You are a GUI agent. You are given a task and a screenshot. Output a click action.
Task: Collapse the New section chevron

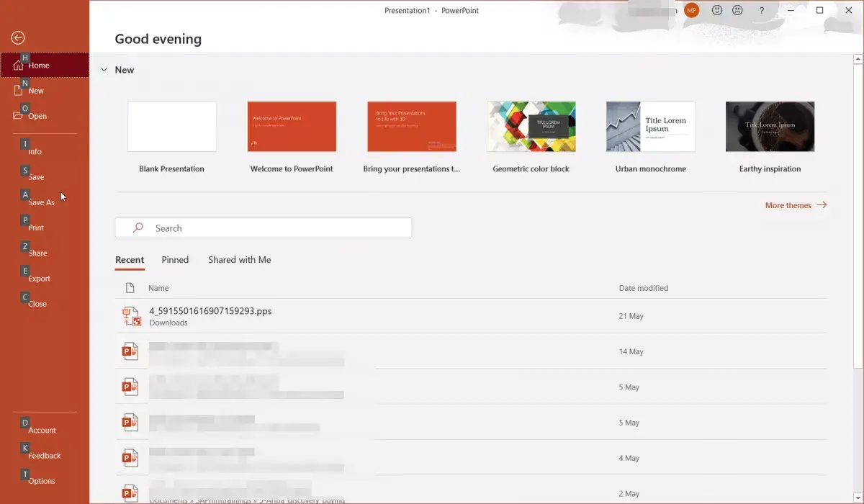pyautogui.click(x=104, y=70)
